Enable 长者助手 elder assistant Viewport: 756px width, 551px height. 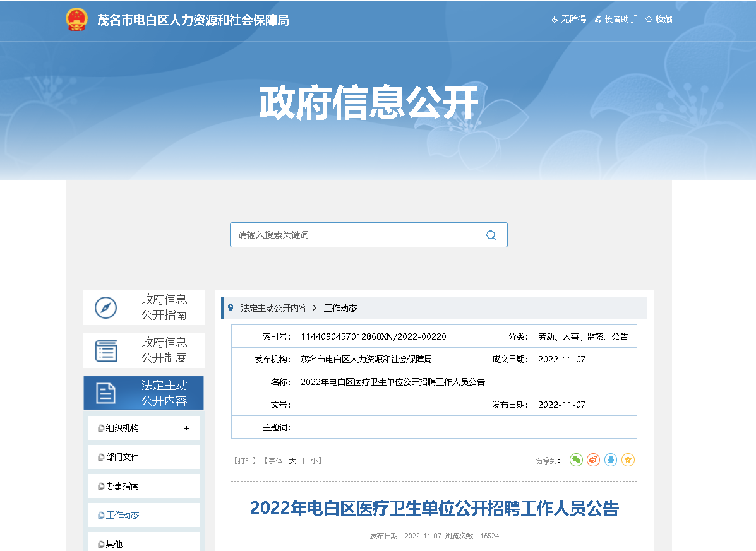point(616,20)
